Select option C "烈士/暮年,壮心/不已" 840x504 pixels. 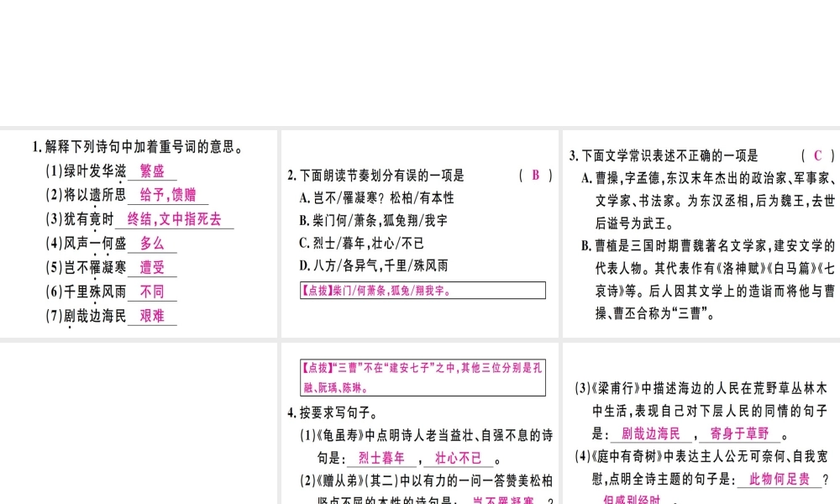361,243
